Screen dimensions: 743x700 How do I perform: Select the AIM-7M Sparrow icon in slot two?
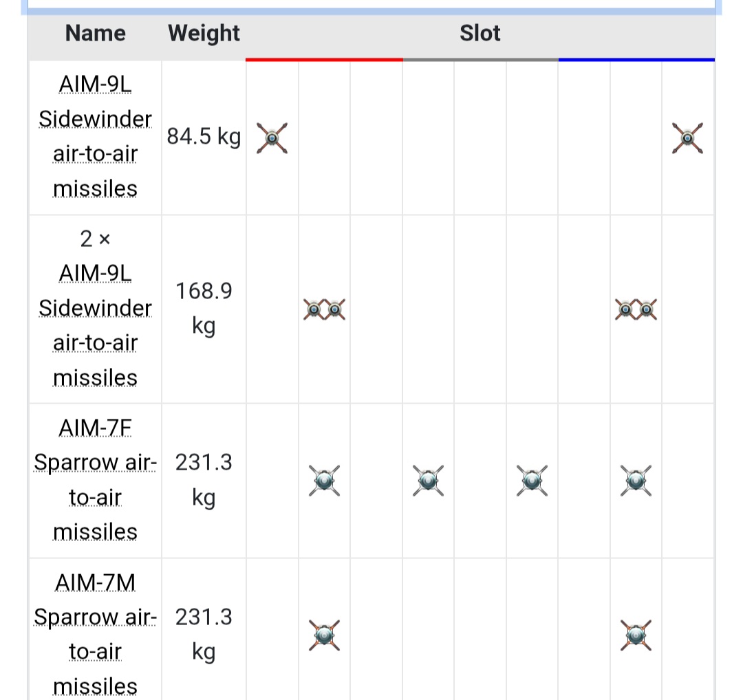(324, 635)
